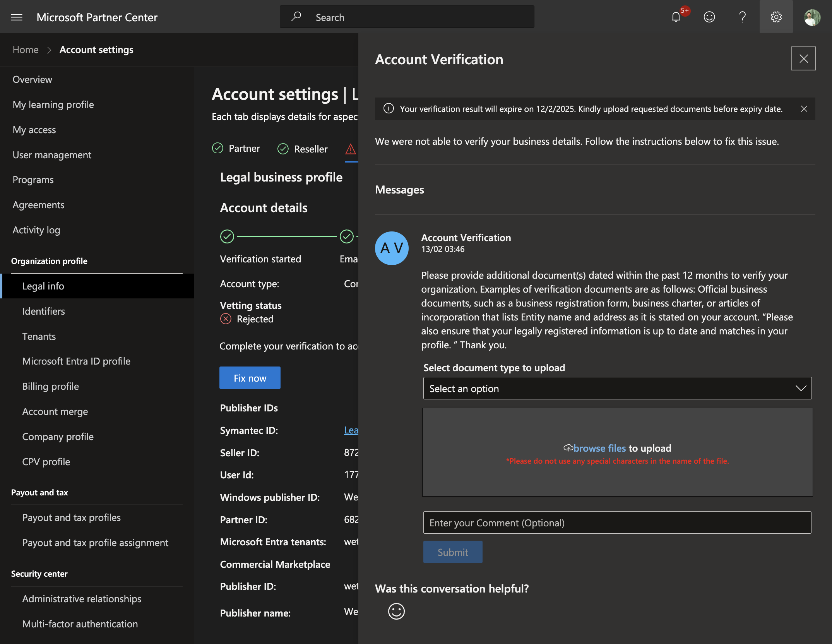
Task: Open the Tenants page
Action: point(39,336)
